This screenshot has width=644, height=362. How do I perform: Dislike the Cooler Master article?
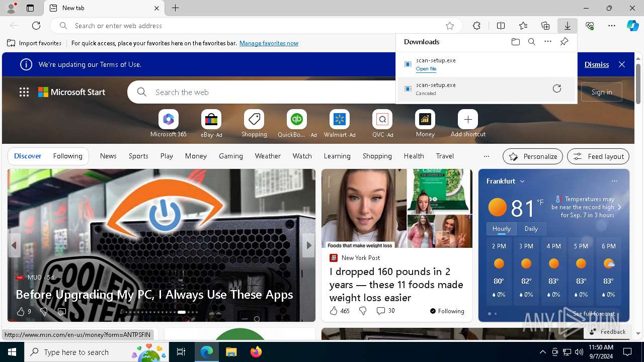[x=43, y=312]
